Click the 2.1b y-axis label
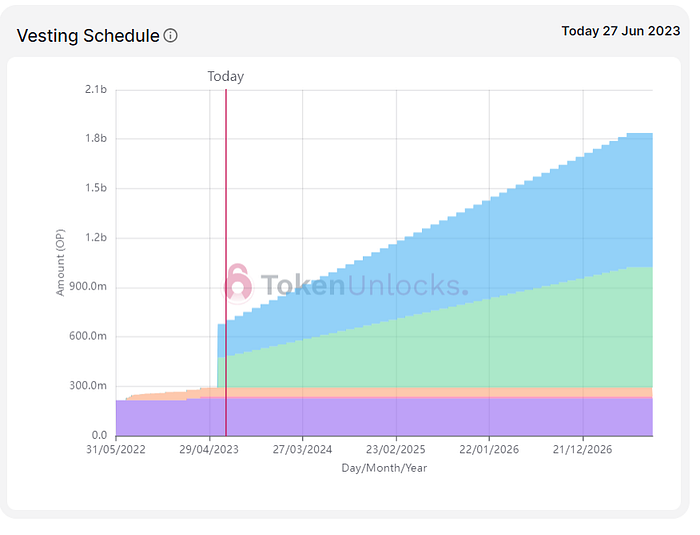This screenshot has height=535, width=700. click(95, 90)
